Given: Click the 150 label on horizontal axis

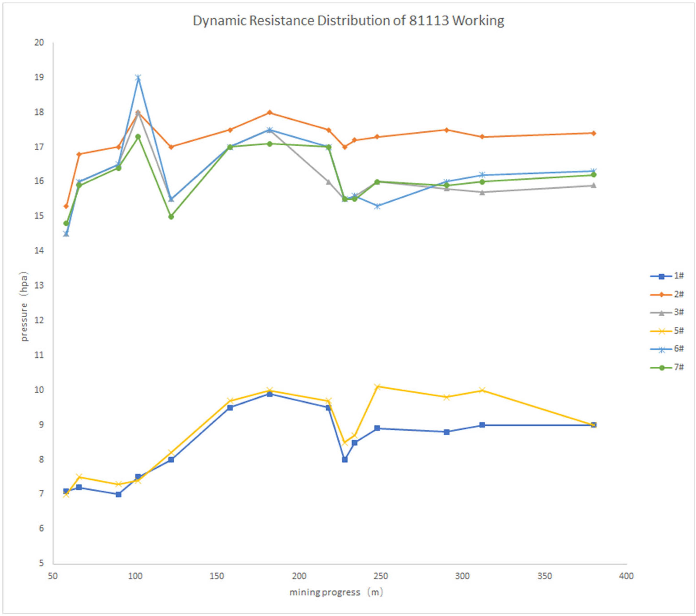Looking at the screenshot, I should (x=217, y=576).
